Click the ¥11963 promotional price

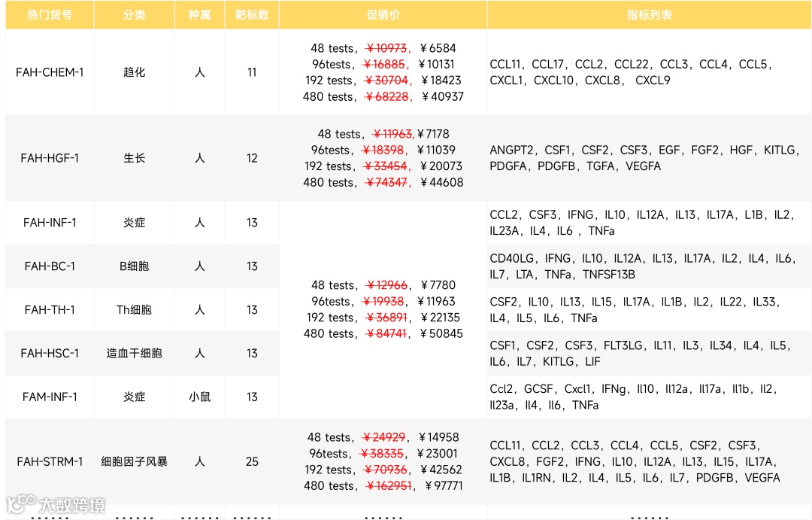(436, 301)
